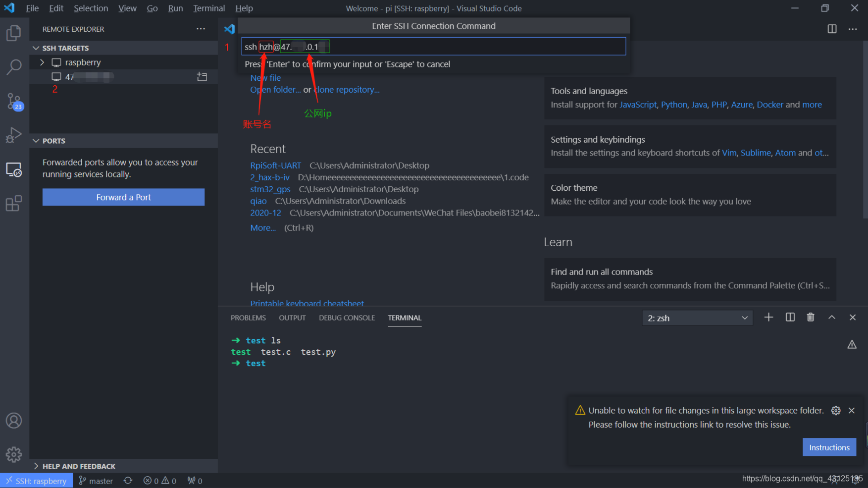Image resolution: width=868 pixels, height=488 pixels.
Task: Open the Terminal menu
Action: (209, 8)
